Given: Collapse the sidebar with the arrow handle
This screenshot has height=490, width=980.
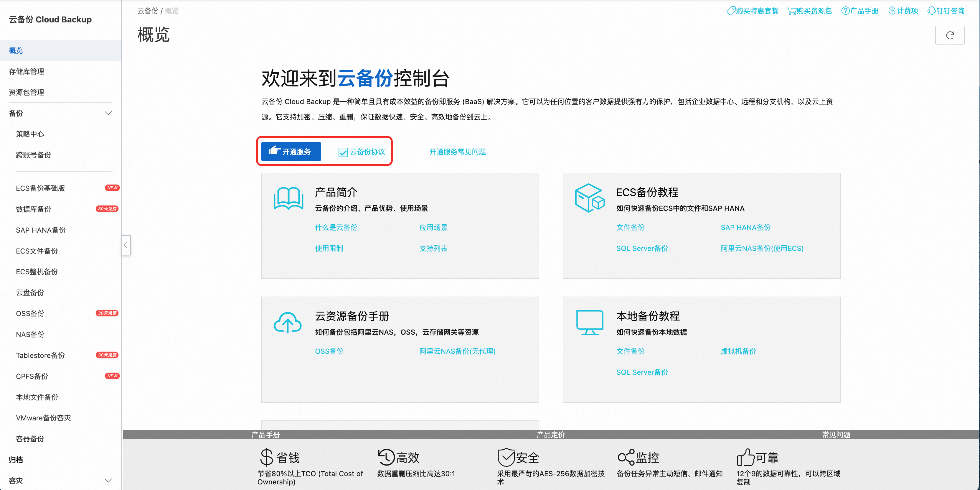Looking at the screenshot, I should point(126,245).
